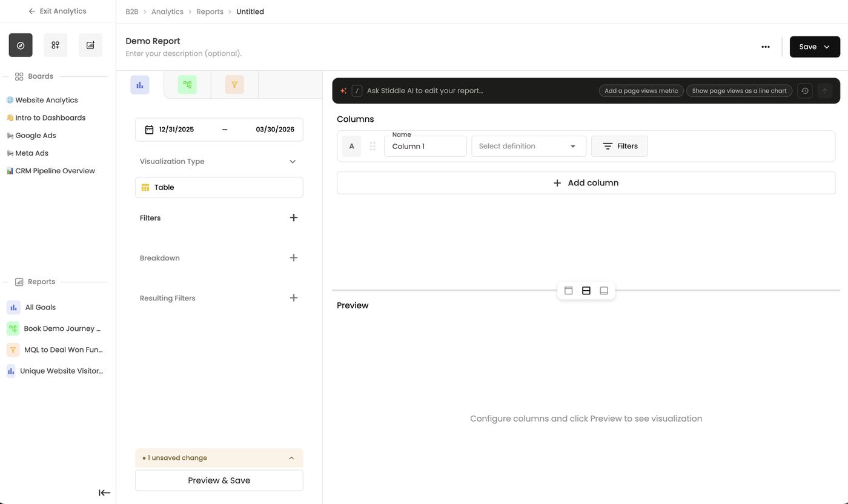Screen dimensions: 848x504
Task: Grab the drag handle for Column 1
Action: click(x=373, y=146)
